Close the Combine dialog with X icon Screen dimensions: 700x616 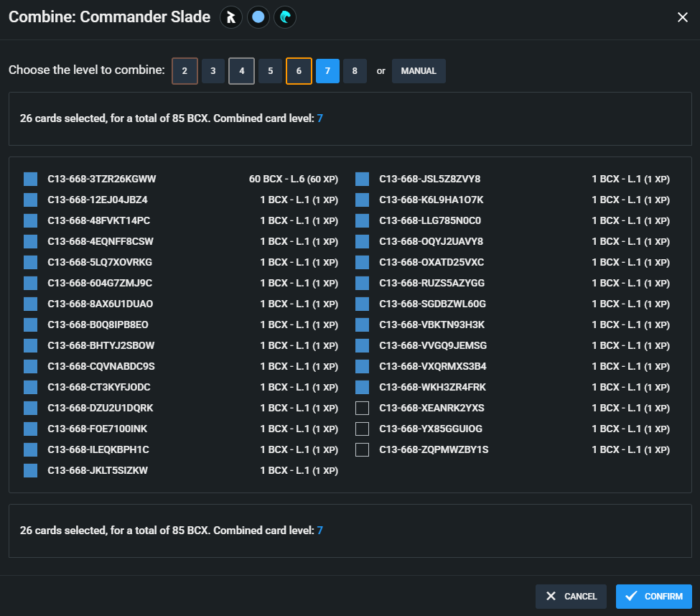(x=683, y=17)
